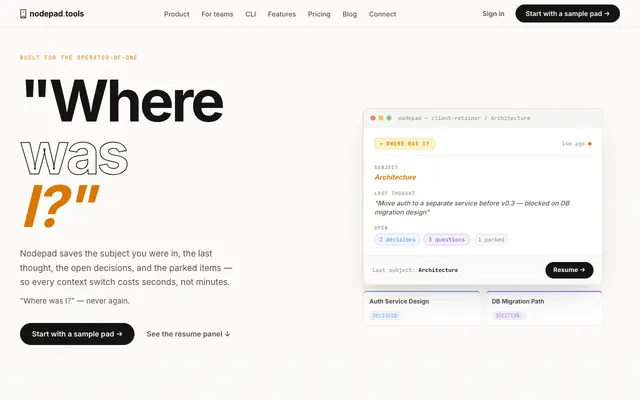Click the nodepad.tools logo icon
640x400 pixels.
(x=23, y=14)
